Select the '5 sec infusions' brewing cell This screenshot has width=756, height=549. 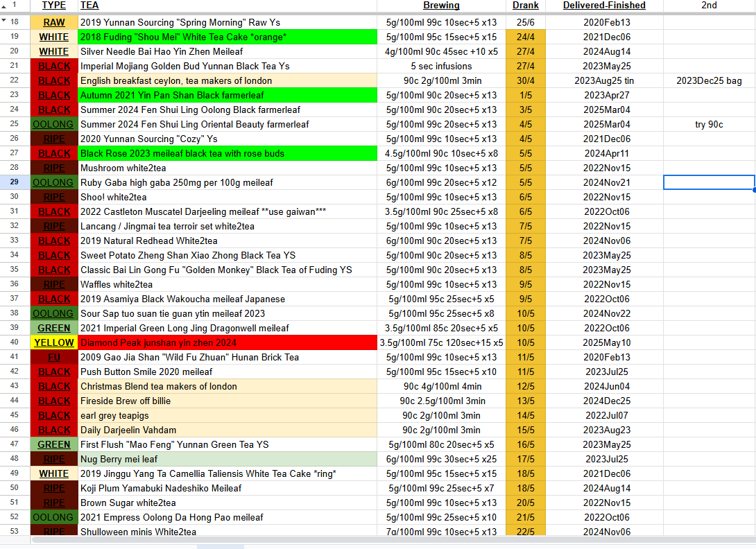pos(441,66)
